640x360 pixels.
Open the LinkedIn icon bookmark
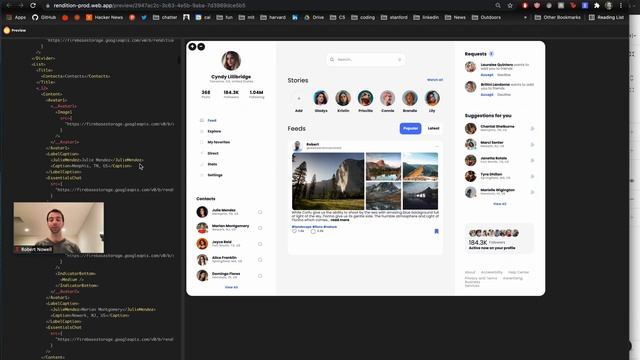pyautogui.click(x=295, y=18)
